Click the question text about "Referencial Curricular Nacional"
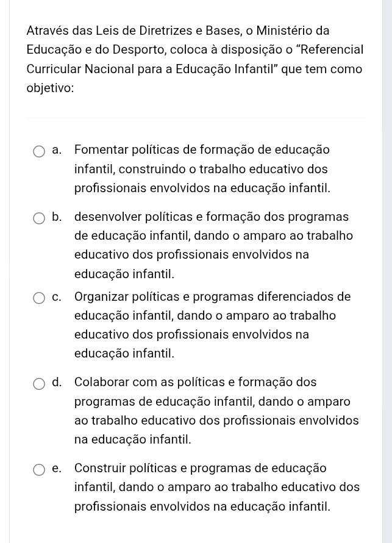Image resolution: width=392 pixels, height=543 pixels. tap(195, 59)
